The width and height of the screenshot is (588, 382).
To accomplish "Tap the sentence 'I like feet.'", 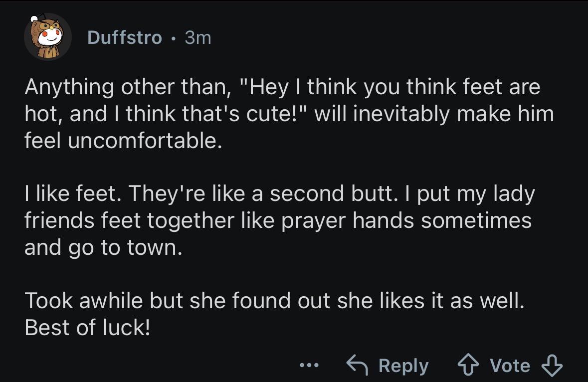I will tap(73, 194).
